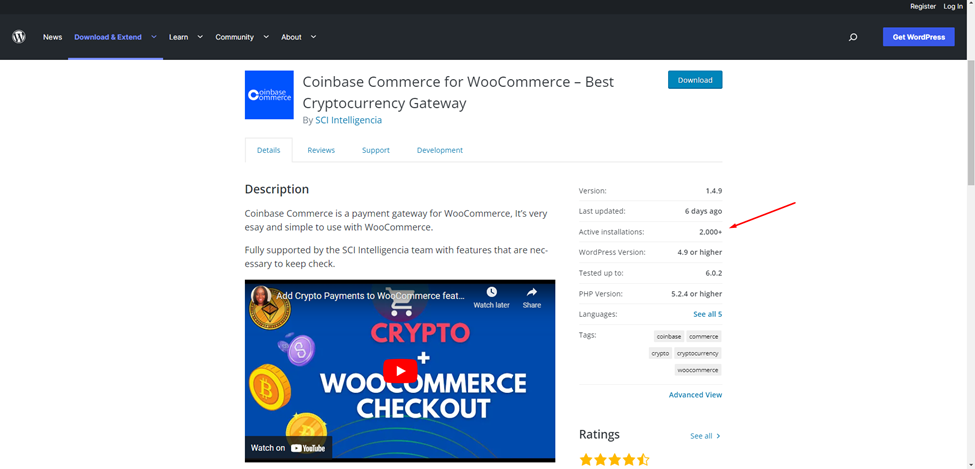Click the Watch later clock icon
Image resolution: width=975 pixels, height=469 pixels.
(491, 293)
